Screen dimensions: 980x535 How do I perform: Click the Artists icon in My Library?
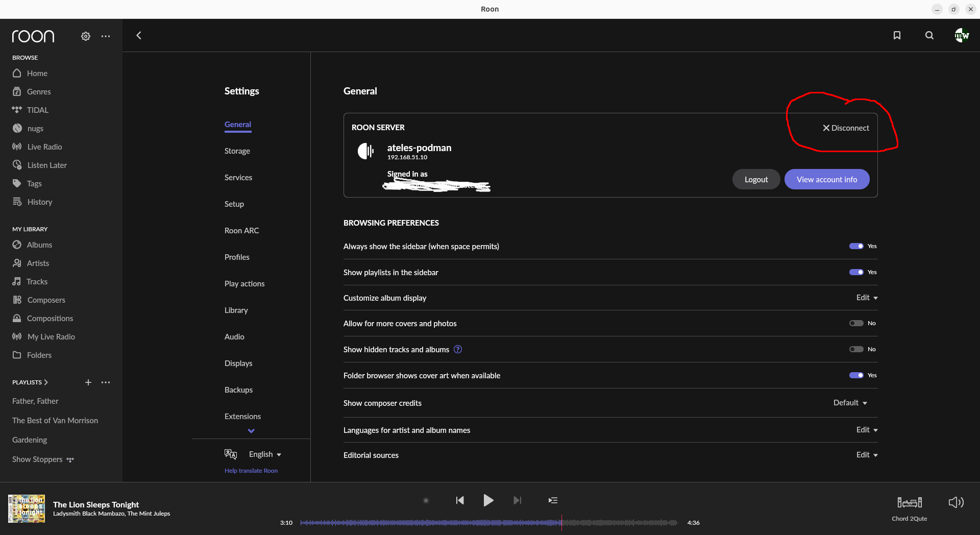pyautogui.click(x=17, y=263)
